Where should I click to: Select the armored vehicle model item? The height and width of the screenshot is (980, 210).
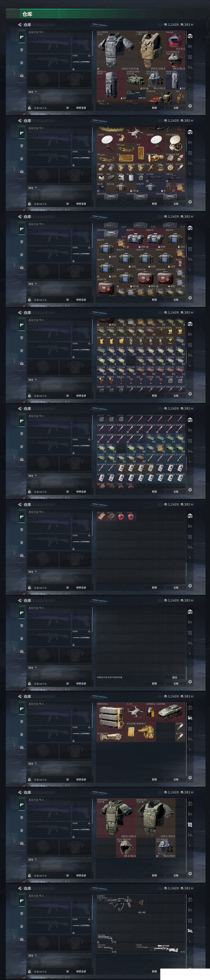(171, 712)
